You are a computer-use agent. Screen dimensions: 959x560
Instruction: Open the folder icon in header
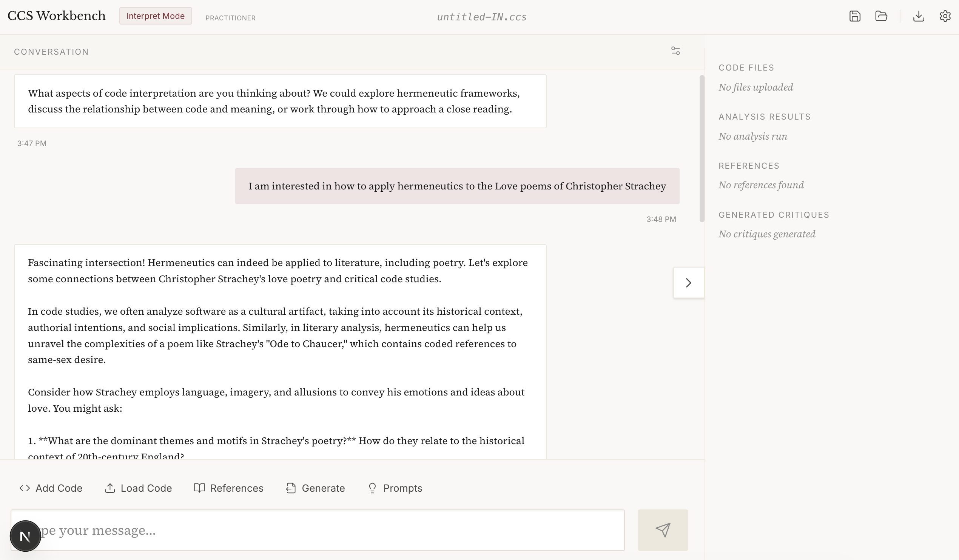pos(881,16)
